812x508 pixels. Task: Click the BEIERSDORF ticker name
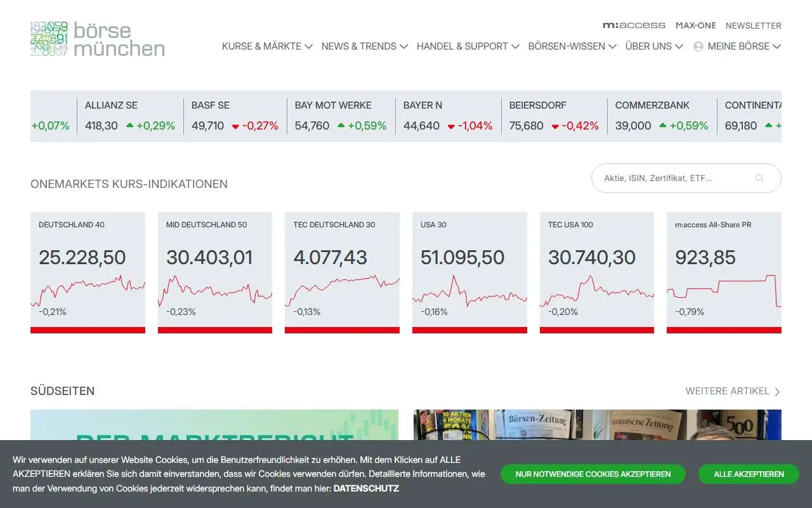[538, 105]
